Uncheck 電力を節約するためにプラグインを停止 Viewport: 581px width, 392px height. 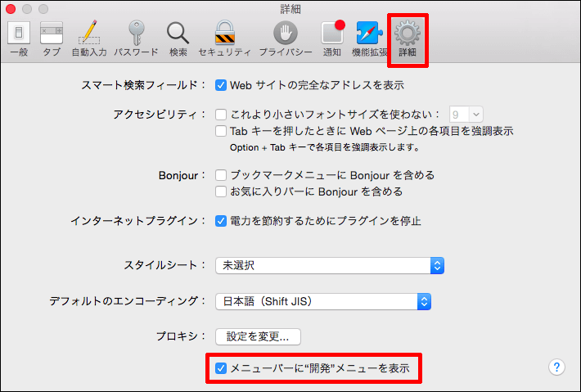pyautogui.click(x=221, y=221)
